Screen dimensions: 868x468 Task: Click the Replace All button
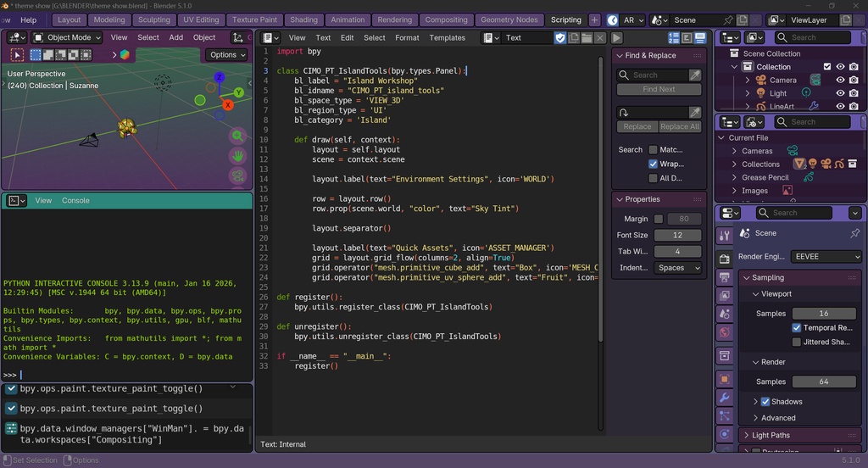(x=680, y=127)
